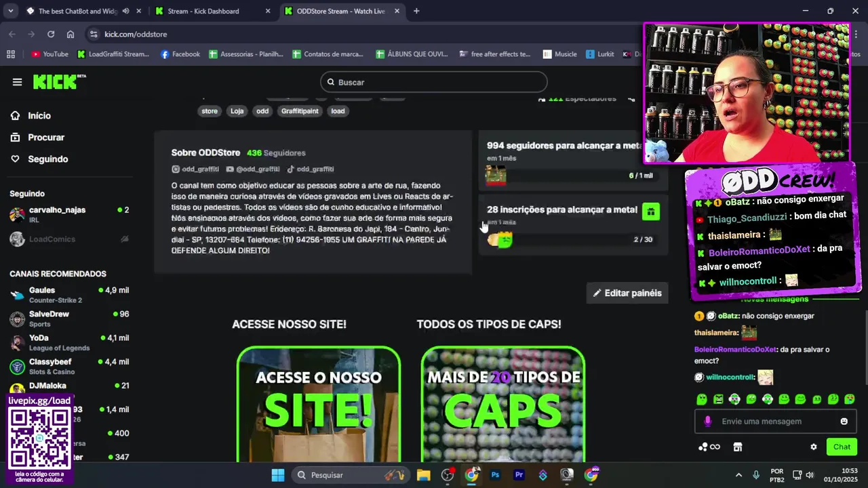Open the carvalho_najas followed channel
The height and width of the screenshot is (488, 868).
(x=69, y=214)
